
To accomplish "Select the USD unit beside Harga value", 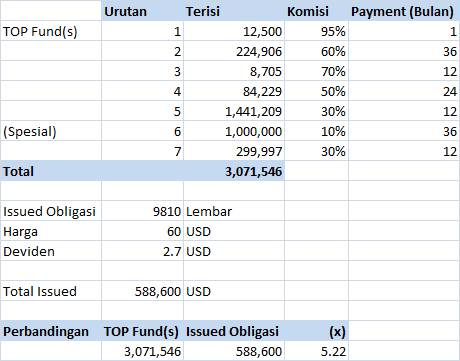I will 234,231.
